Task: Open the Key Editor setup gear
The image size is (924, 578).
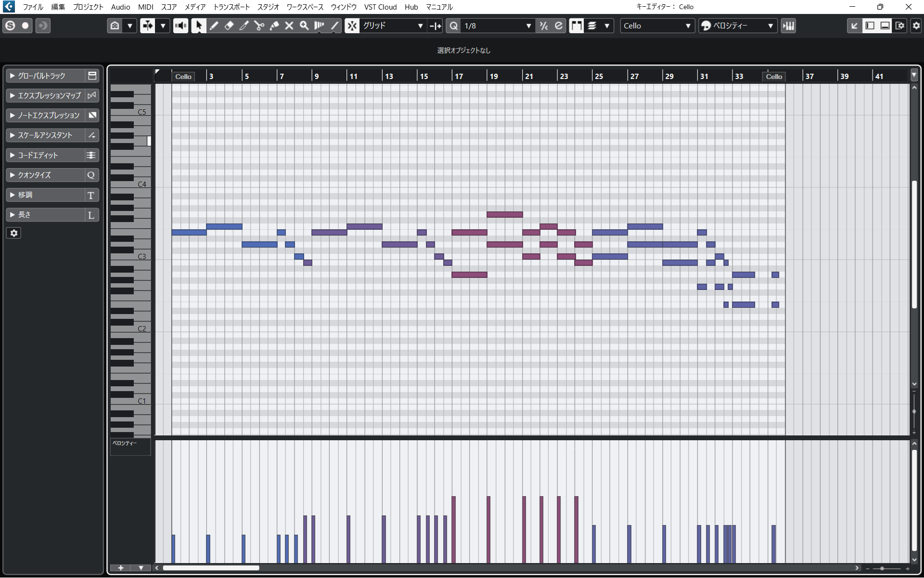Action: tap(916, 26)
